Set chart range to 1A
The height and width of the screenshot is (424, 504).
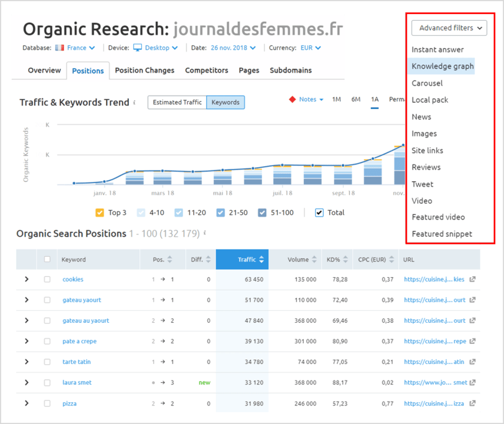(375, 100)
